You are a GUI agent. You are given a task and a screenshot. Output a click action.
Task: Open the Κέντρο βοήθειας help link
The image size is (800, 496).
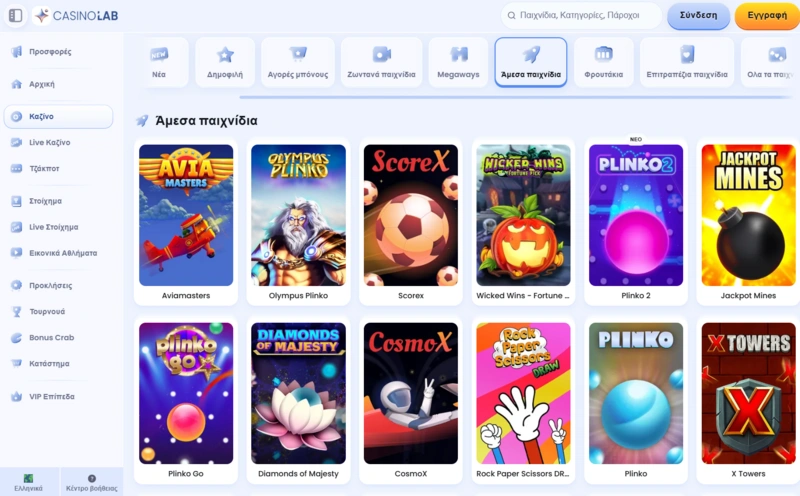[x=92, y=483]
